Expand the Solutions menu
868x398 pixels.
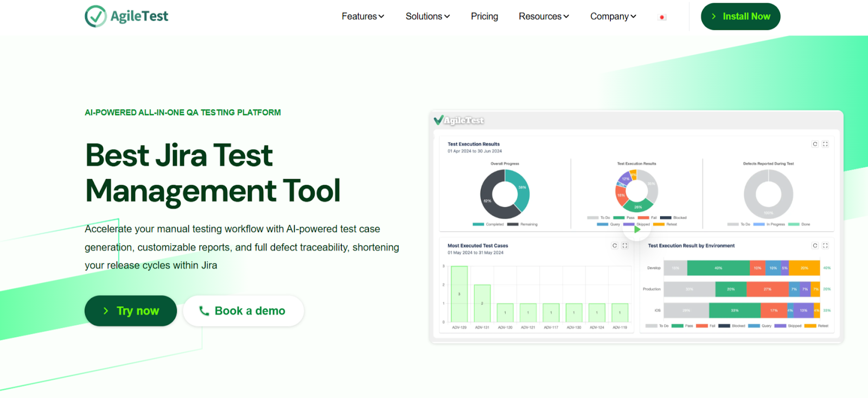428,16
